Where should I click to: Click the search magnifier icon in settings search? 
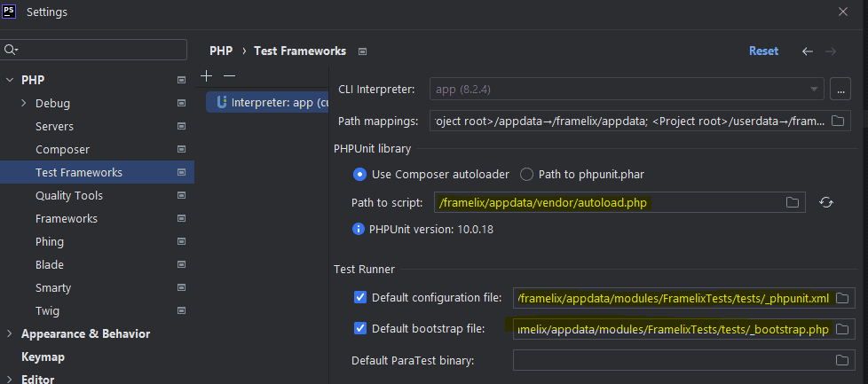10,50
